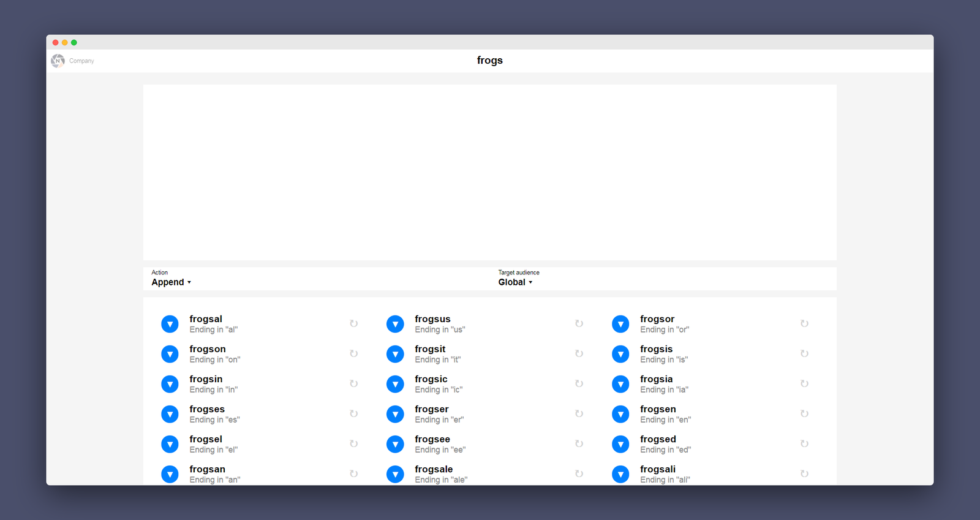The image size is (980, 520).
Task: Refresh the frogsor suggestion
Action: [x=804, y=323]
